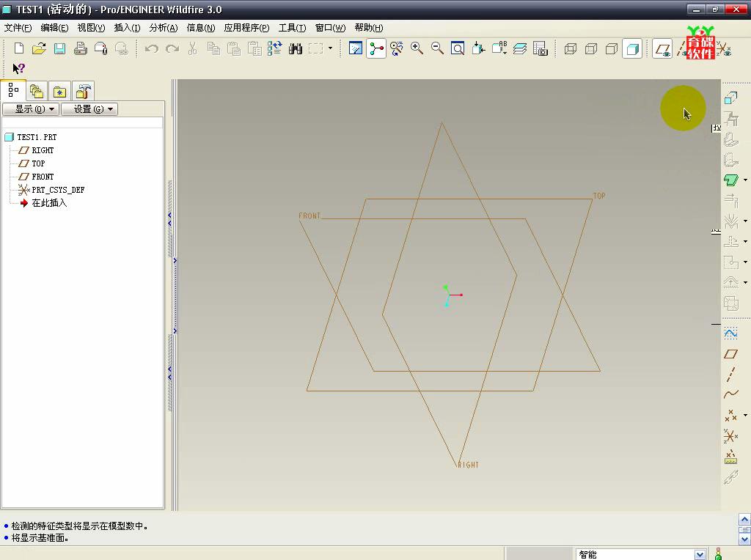Screen dimensions: 751x560
Task: Click the Analysis feature tool icon
Action: click(x=730, y=457)
